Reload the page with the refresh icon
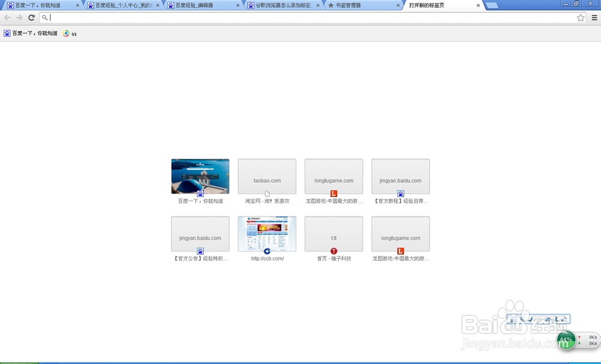This screenshot has height=364, width=601. [31, 17]
